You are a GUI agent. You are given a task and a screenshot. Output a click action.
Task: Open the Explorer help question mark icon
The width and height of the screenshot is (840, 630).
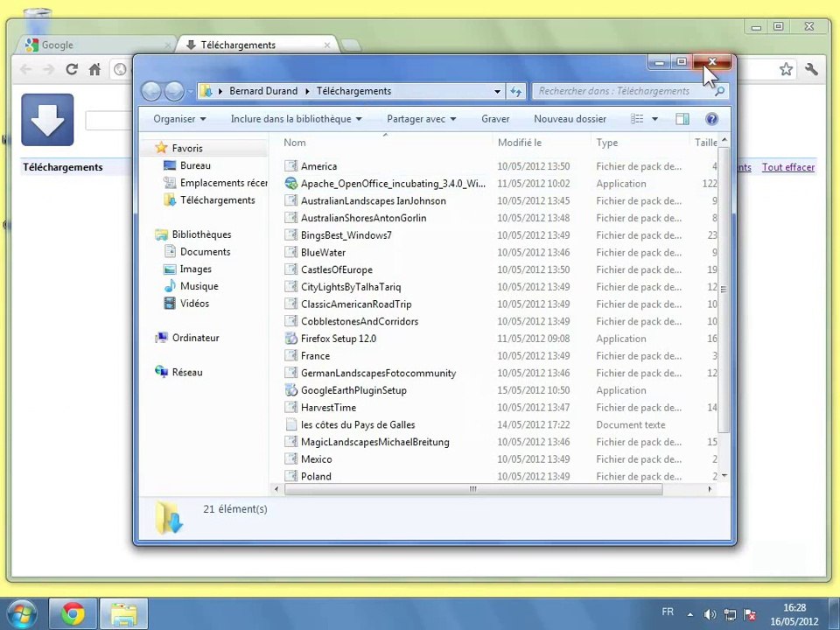[711, 119]
